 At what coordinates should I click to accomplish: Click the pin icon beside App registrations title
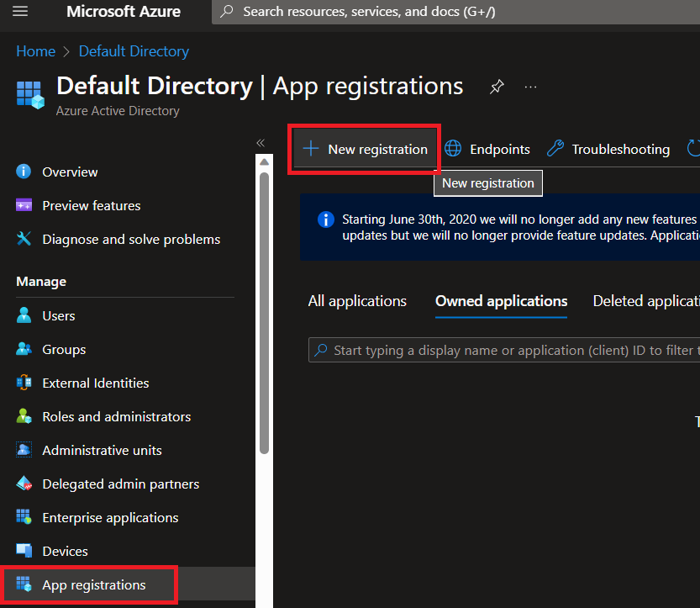[x=497, y=87]
